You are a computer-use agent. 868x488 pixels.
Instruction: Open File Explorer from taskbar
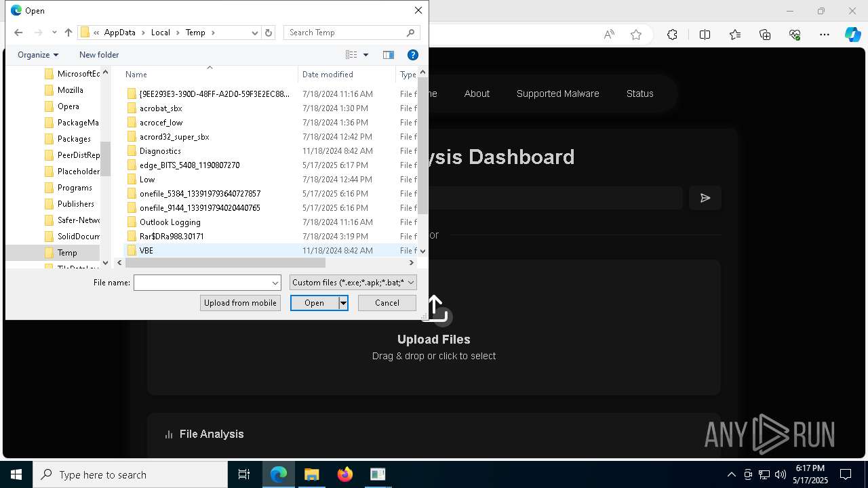[311, 474]
